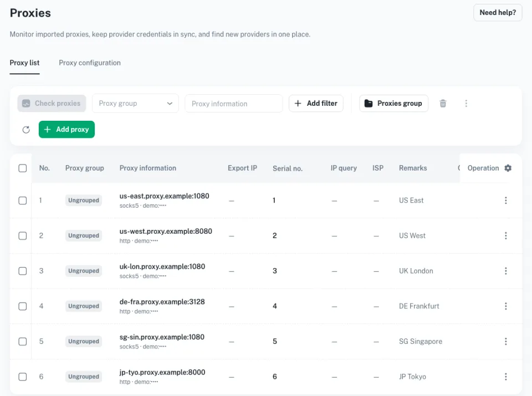The height and width of the screenshot is (396, 532).
Task: Click the SG Singapore remark
Action: click(x=421, y=341)
